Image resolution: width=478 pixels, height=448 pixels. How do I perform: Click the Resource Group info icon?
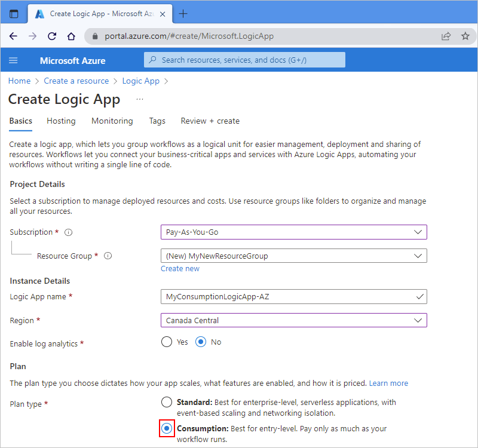tap(108, 256)
